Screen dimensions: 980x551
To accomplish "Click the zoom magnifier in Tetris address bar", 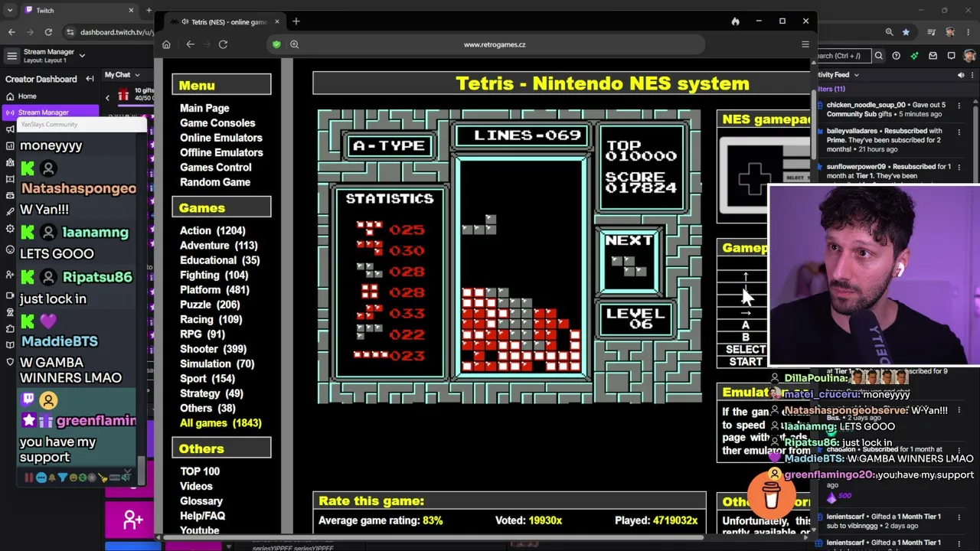I will [294, 44].
